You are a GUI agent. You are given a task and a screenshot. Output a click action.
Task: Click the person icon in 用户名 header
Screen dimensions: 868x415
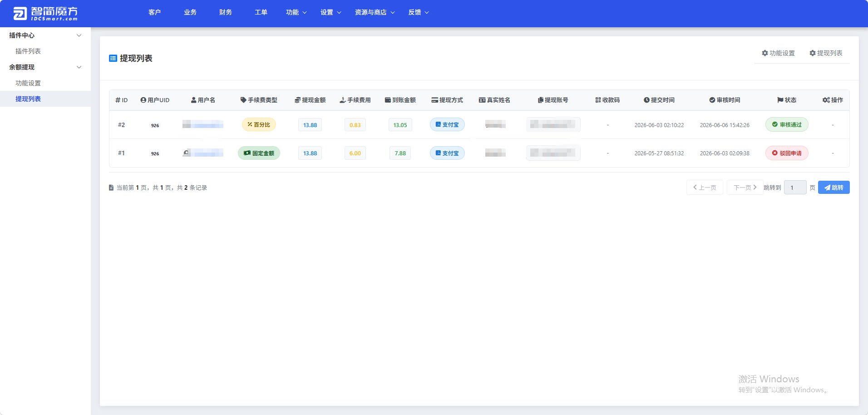(x=194, y=100)
